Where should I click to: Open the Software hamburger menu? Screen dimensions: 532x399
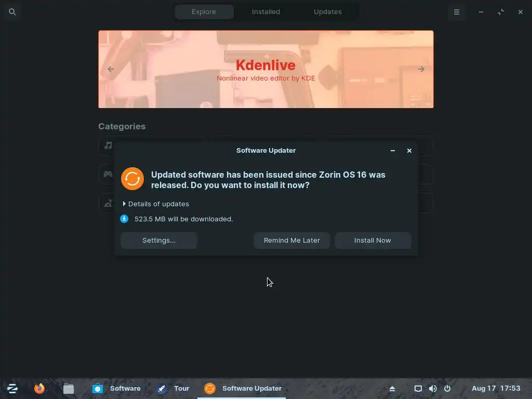pyautogui.click(x=457, y=12)
